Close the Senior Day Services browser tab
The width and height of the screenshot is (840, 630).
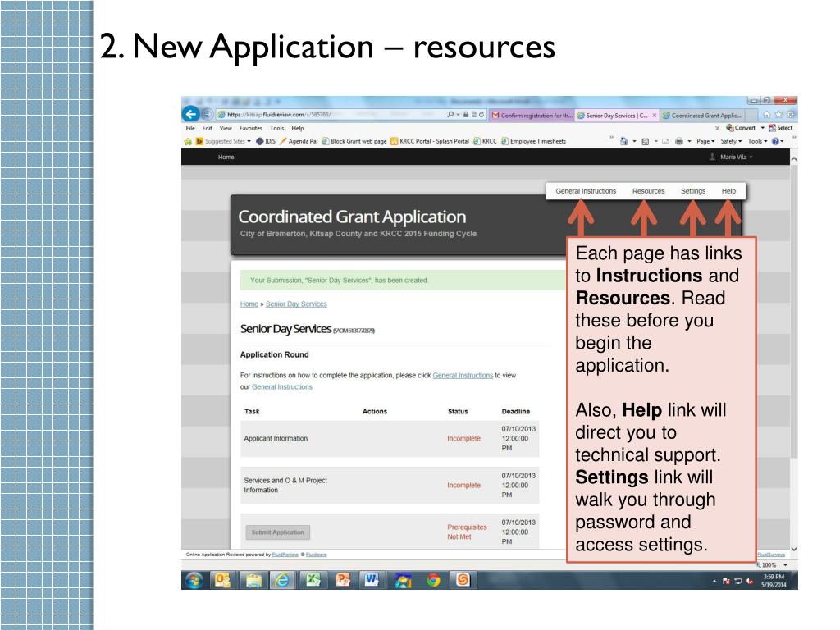654,115
